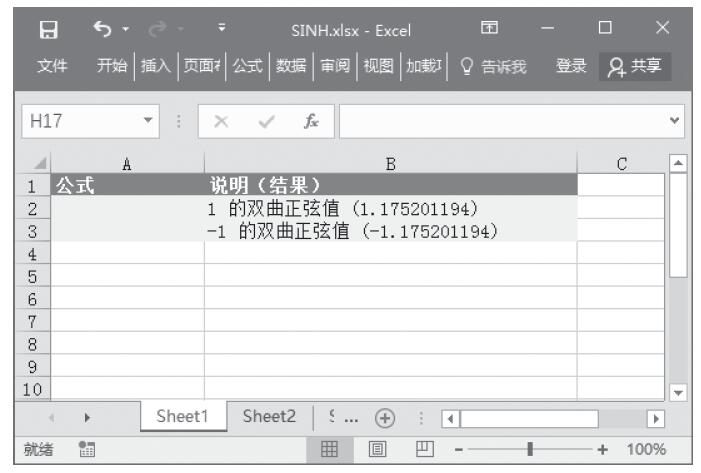This screenshot has width=701, height=473.
Task: Click the Save icon in title bar
Action: click(49, 30)
